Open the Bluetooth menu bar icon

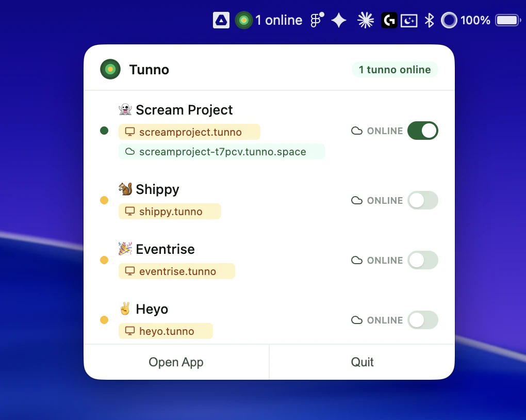429,20
